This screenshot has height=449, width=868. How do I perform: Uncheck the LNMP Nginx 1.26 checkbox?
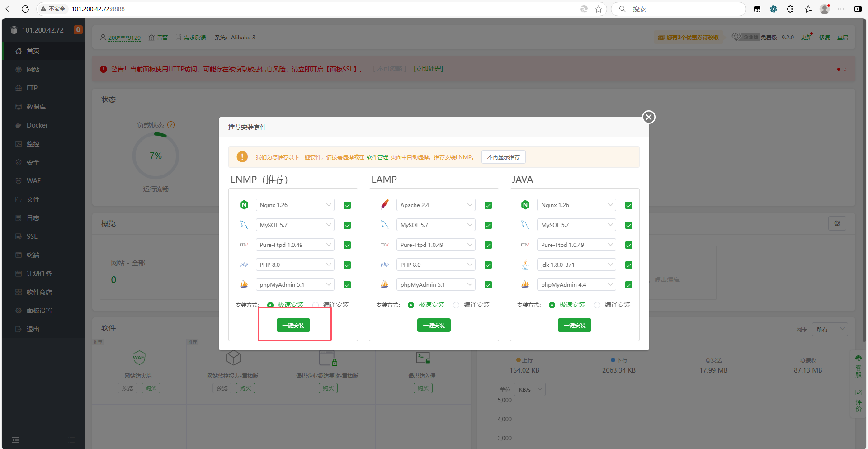(x=347, y=205)
